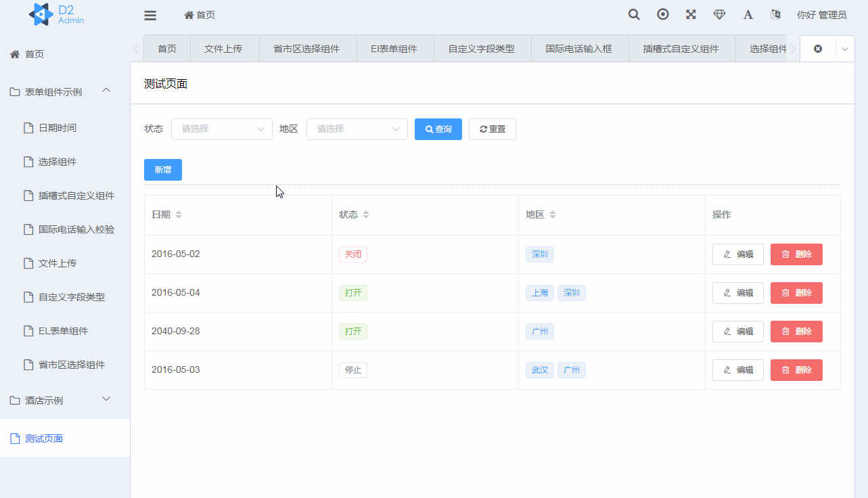Viewport: 868px width, 498px height.
Task: Switch to the 省市区选择组件 tab
Action: (x=306, y=49)
